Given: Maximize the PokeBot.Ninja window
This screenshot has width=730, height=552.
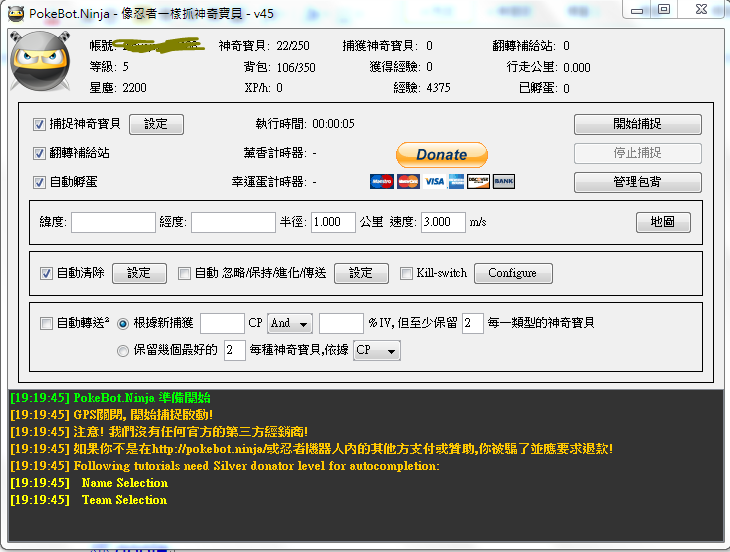Looking at the screenshot, I should (663, 9).
